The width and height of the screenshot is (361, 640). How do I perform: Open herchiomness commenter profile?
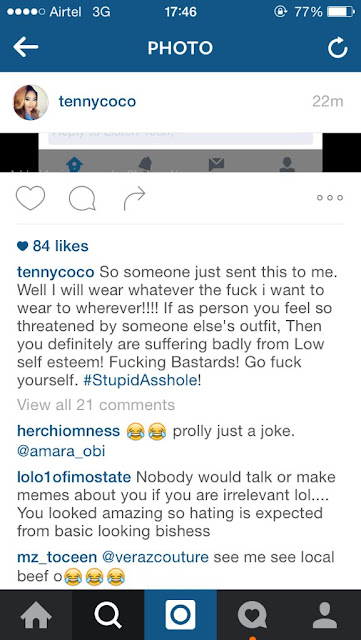pos(69,431)
